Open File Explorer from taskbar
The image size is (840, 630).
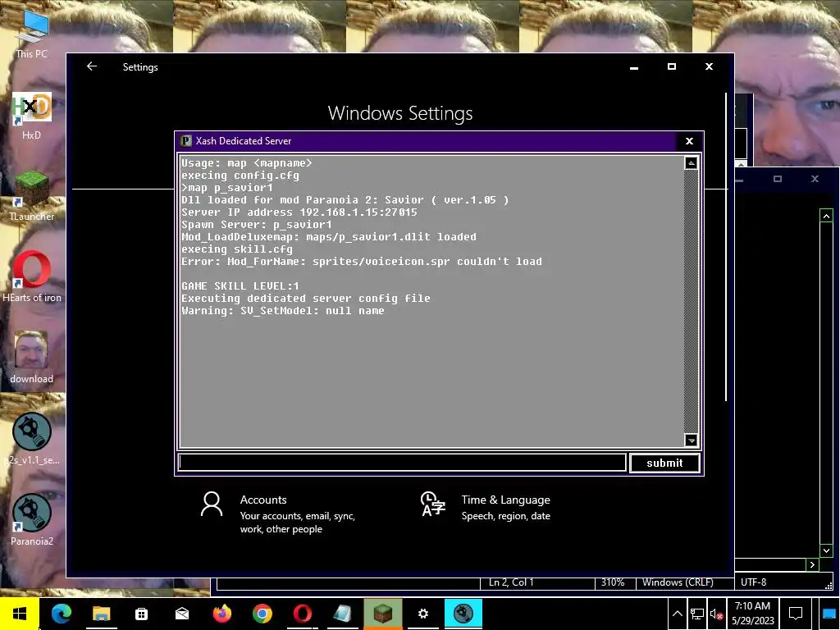(x=101, y=614)
